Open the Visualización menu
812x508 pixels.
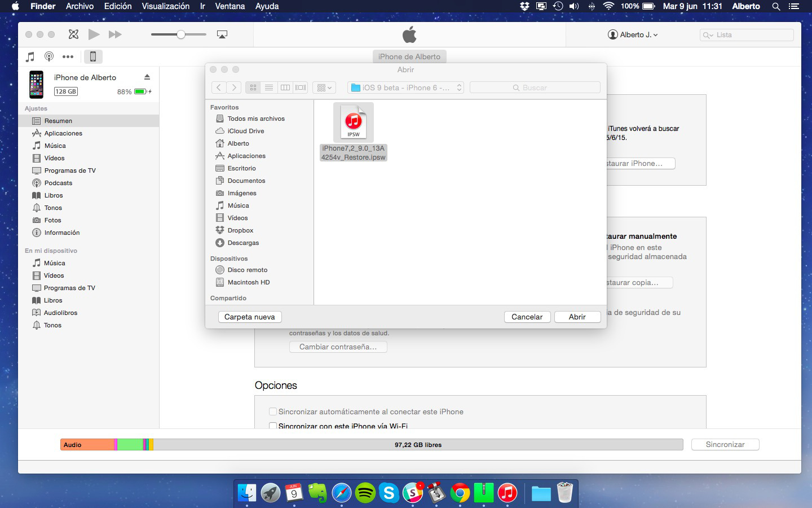click(x=166, y=6)
